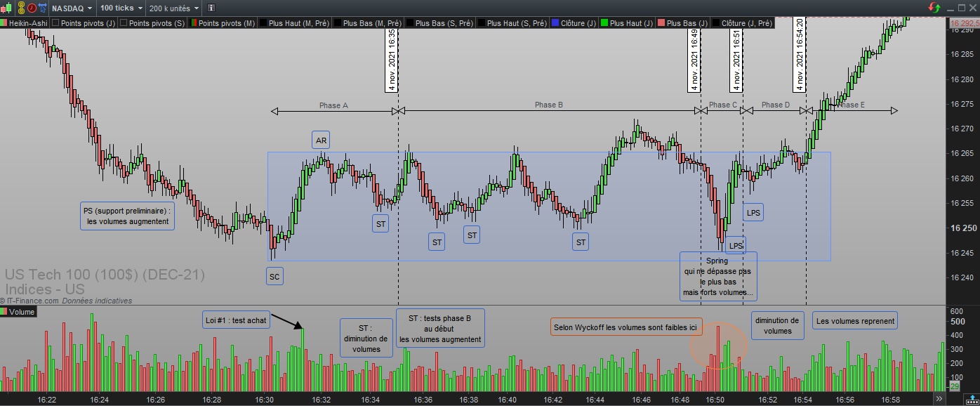Select the 4 nov. 2021 16:35 time marker
Viewport: 980px width, 406px height.
(392, 60)
